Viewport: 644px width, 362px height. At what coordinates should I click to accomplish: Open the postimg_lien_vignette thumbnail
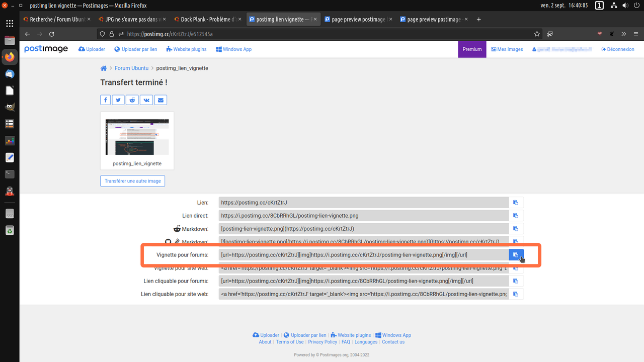pos(137,137)
